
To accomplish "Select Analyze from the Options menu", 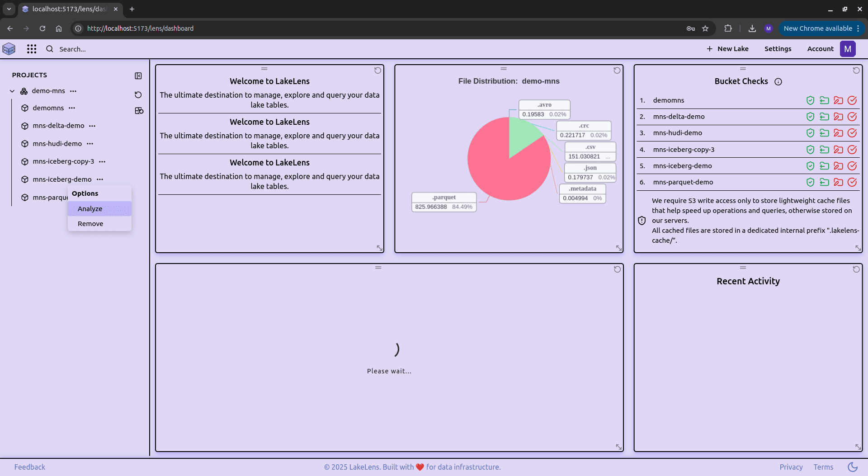I will (90, 209).
